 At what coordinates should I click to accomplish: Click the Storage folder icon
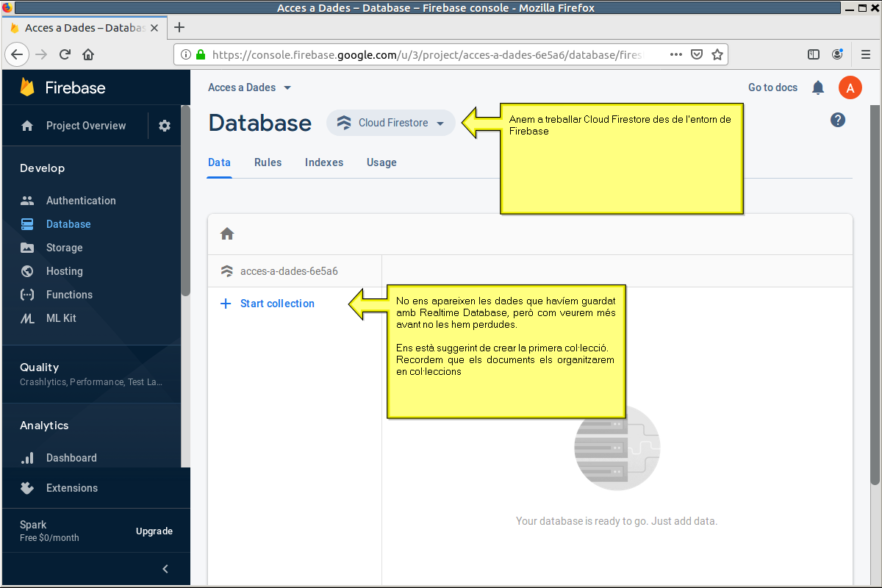[27, 248]
